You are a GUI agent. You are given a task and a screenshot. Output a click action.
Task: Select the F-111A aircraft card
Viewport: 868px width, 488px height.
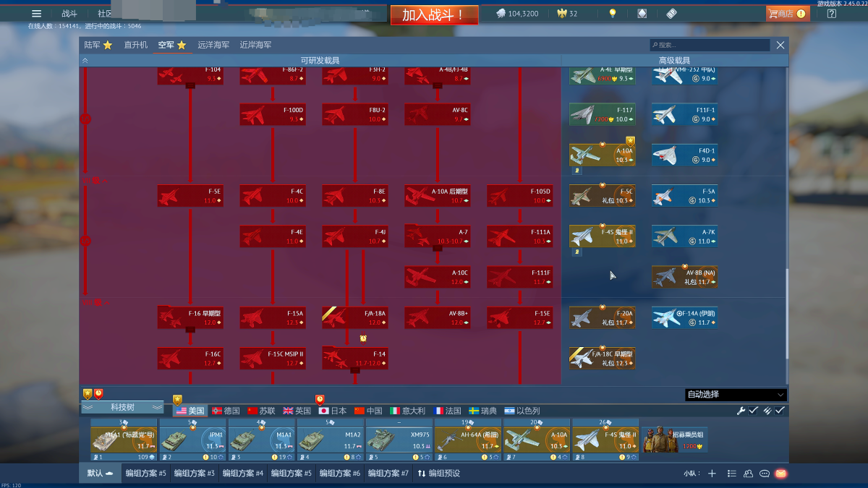pos(519,236)
